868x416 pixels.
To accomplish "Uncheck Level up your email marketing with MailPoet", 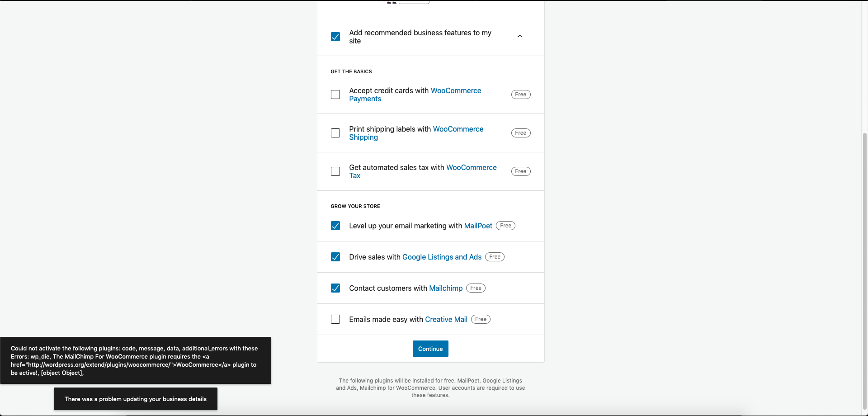I will (335, 226).
